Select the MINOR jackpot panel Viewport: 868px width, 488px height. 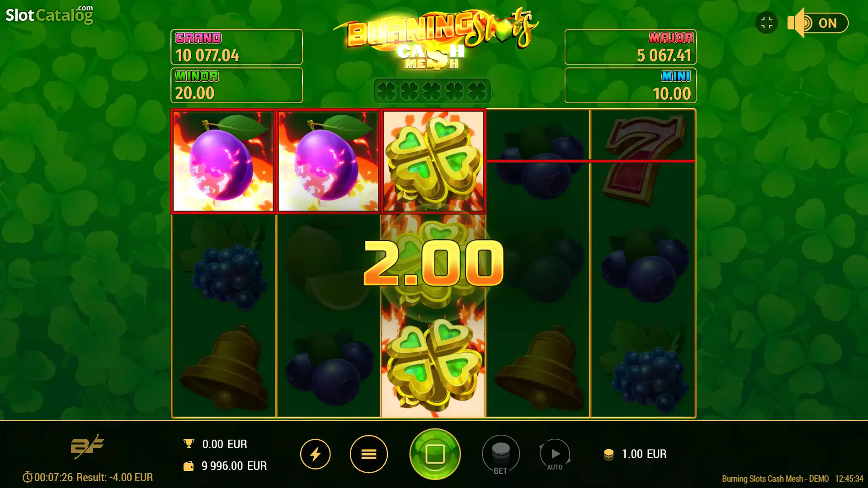click(236, 85)
